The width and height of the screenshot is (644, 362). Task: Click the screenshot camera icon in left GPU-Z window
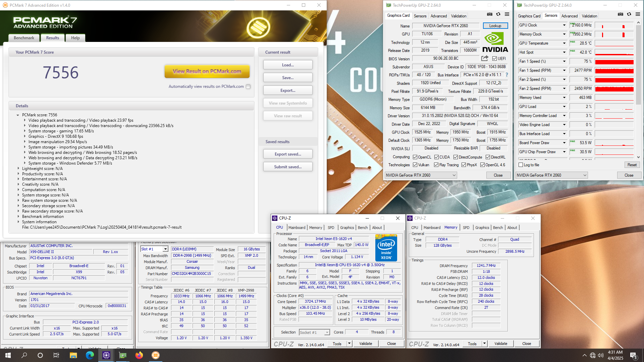tap(490, 14)
